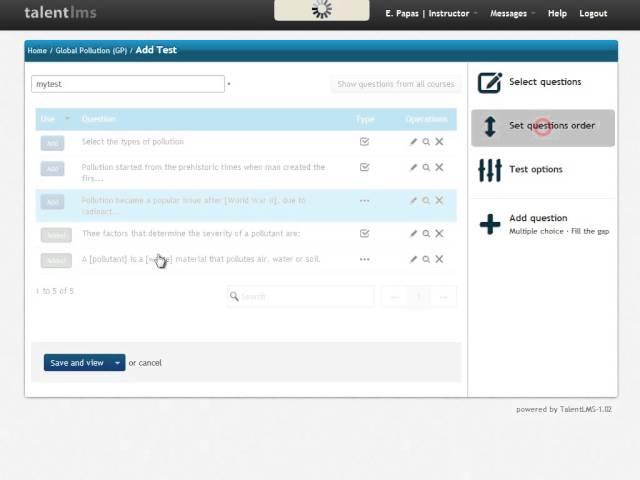Click fill-gap type icon for 'A [pollutant] is a'

click(x=364, y=259)
